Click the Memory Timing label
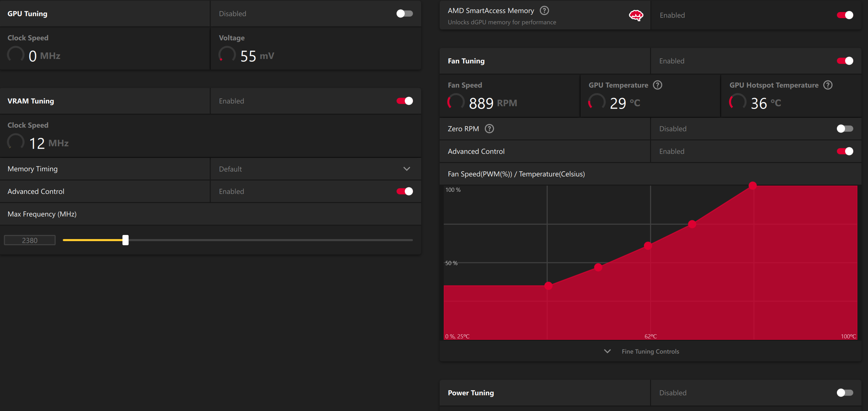The width and height of the screenshot is (868, 411). pos(33,169)
